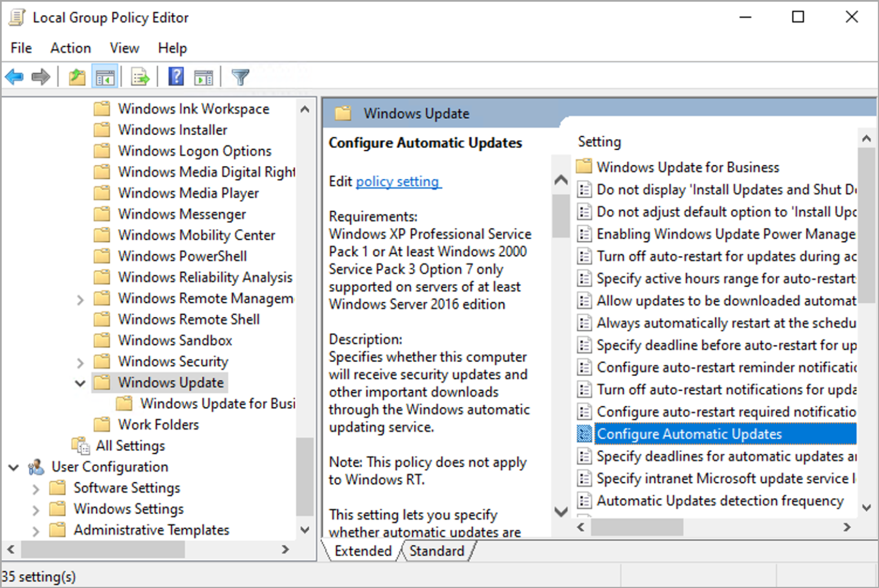
Task: Select Allow updates to be downloaded setting
Action: tap(726, 301)
